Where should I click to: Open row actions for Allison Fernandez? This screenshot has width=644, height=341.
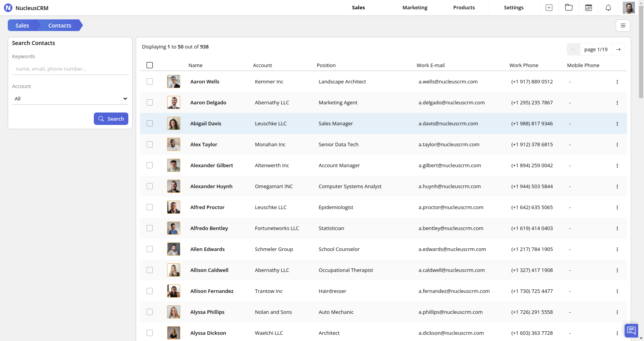click(617, 291)
